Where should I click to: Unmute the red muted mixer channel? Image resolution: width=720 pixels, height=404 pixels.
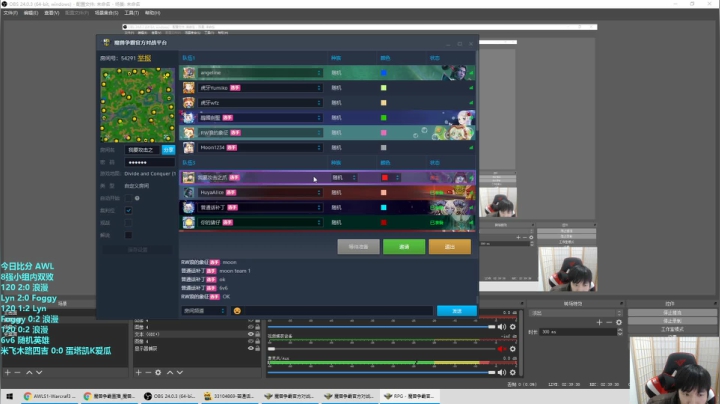(501, 349)
